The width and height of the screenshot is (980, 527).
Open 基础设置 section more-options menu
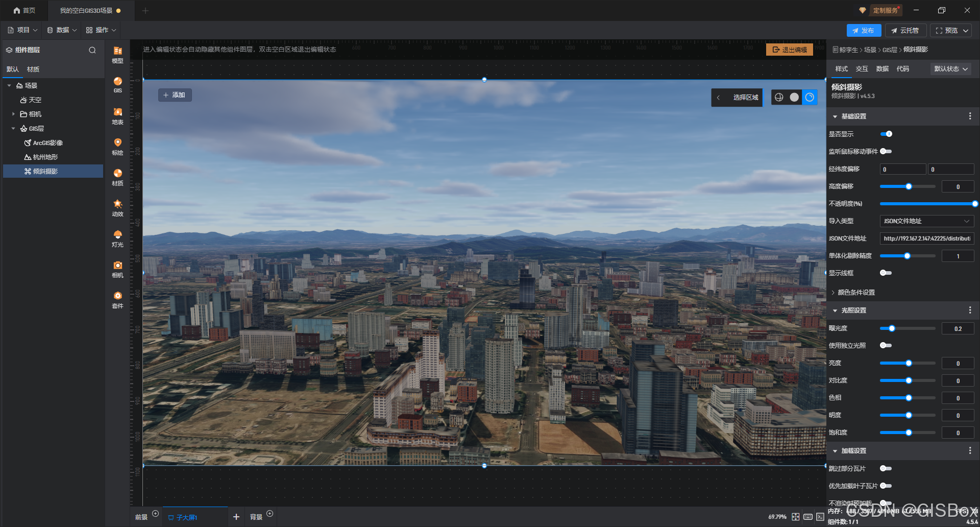970,116
